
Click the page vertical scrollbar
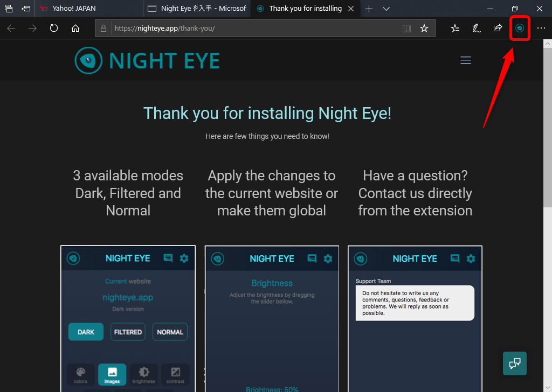tap(547, 162)
